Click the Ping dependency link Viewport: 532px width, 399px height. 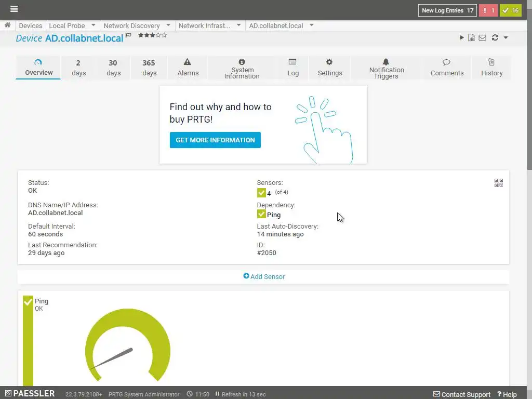(273, 215)
